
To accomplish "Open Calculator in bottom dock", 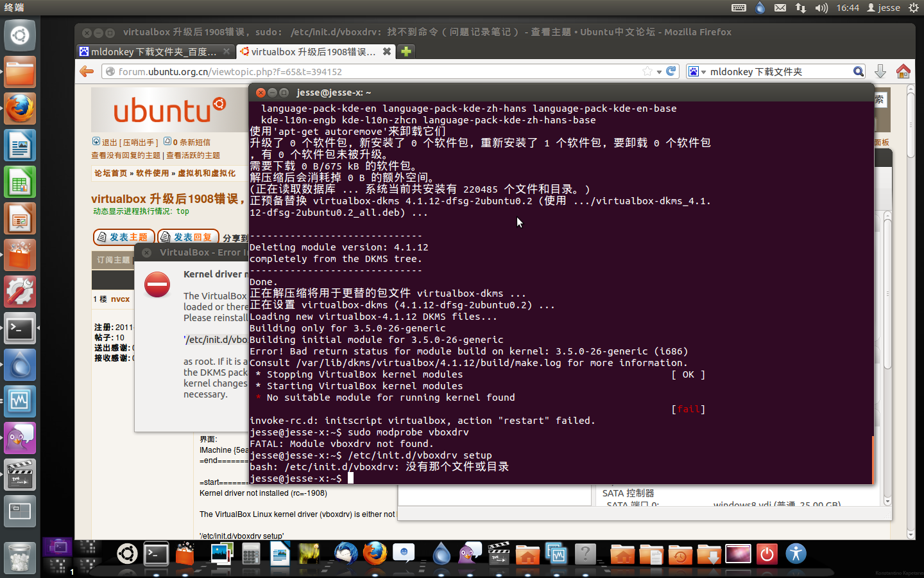I will pos(251,554).
